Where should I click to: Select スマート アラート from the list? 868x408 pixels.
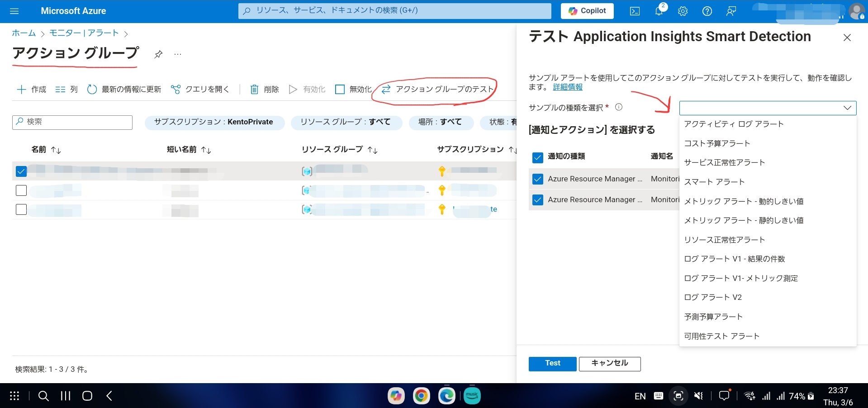(x=714, y=182)
